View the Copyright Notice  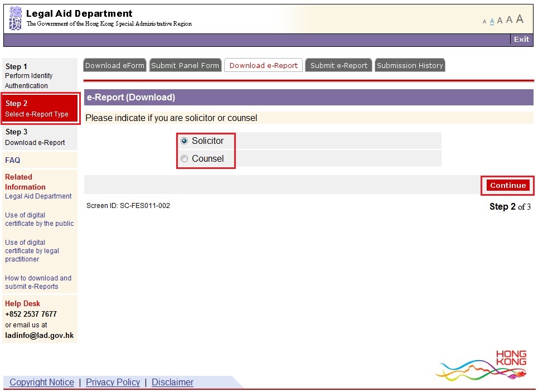click(41, 382)
